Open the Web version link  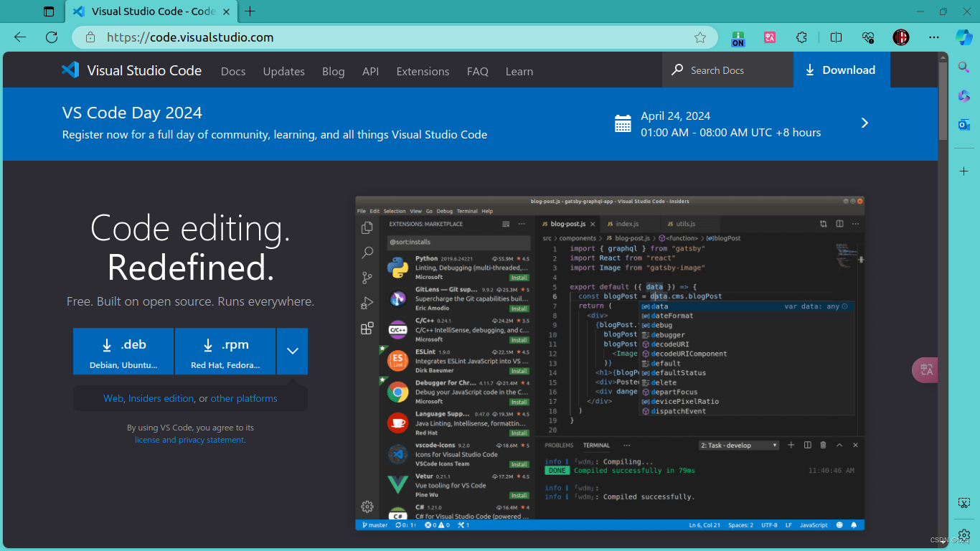point(113,398)
